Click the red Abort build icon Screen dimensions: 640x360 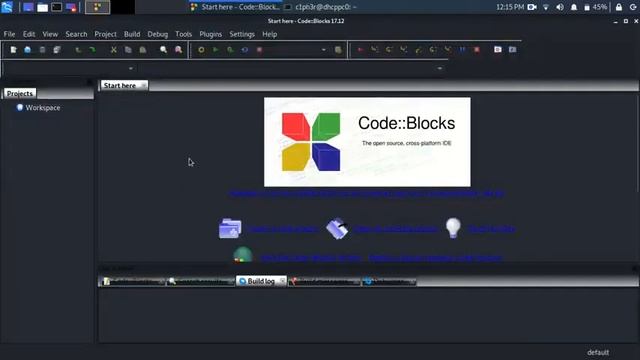point(259,50)
